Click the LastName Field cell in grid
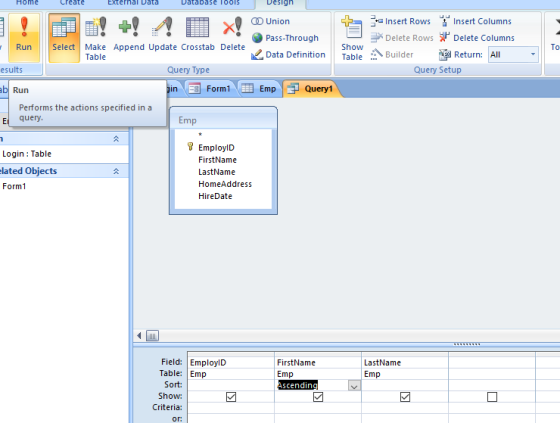560x423 pixels. point(405,362)
